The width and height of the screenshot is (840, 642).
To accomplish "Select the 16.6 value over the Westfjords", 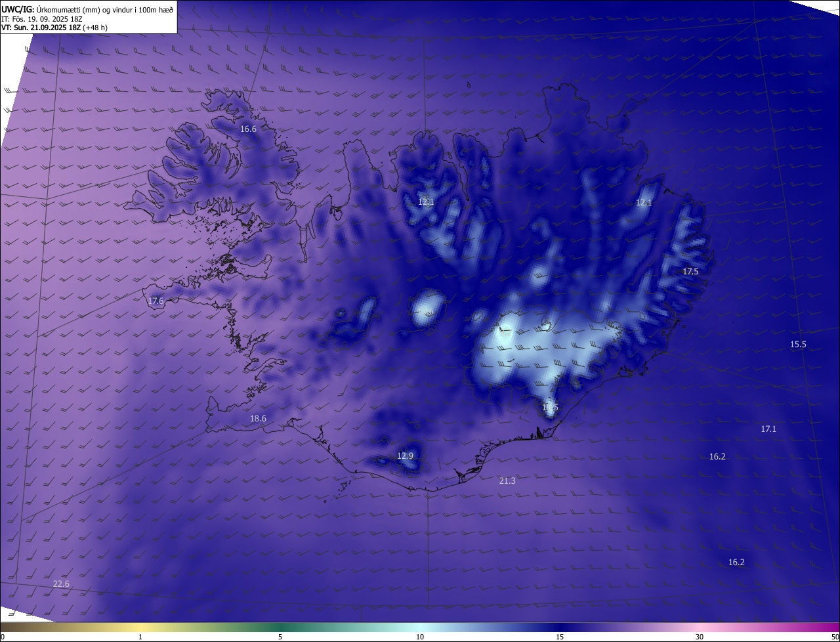I will point(248,129).
